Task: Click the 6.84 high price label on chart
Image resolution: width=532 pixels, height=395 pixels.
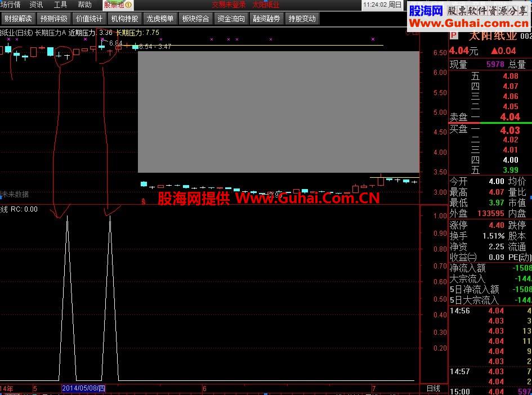Action: tap(116, 43)
